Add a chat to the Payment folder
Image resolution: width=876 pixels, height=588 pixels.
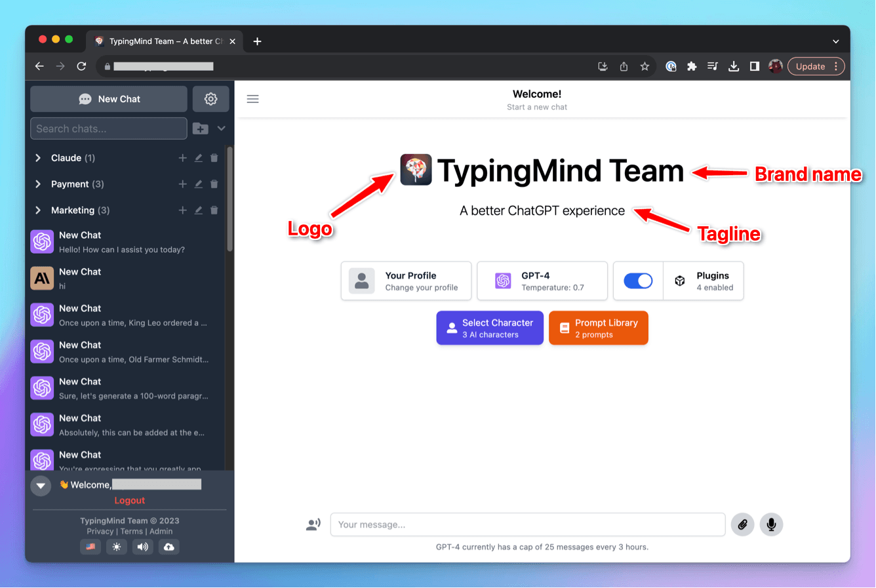pyautogui.click(x=182, y=184)
